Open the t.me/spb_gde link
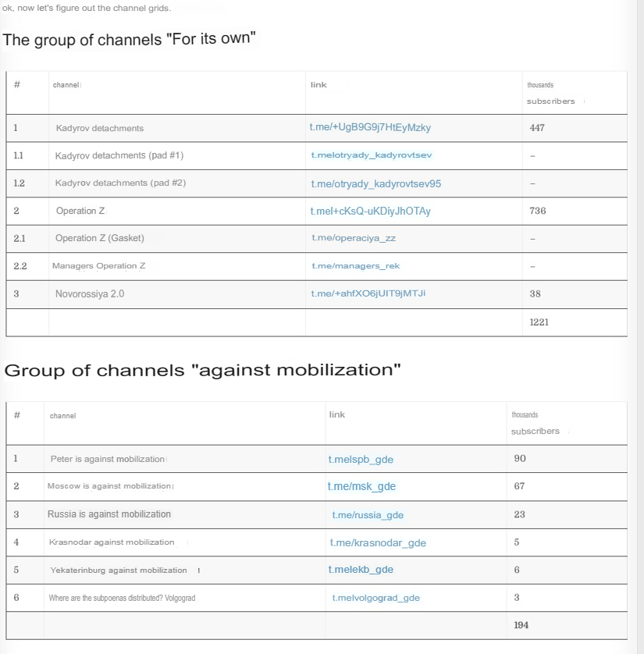644x654 pixels. point(361,459)
